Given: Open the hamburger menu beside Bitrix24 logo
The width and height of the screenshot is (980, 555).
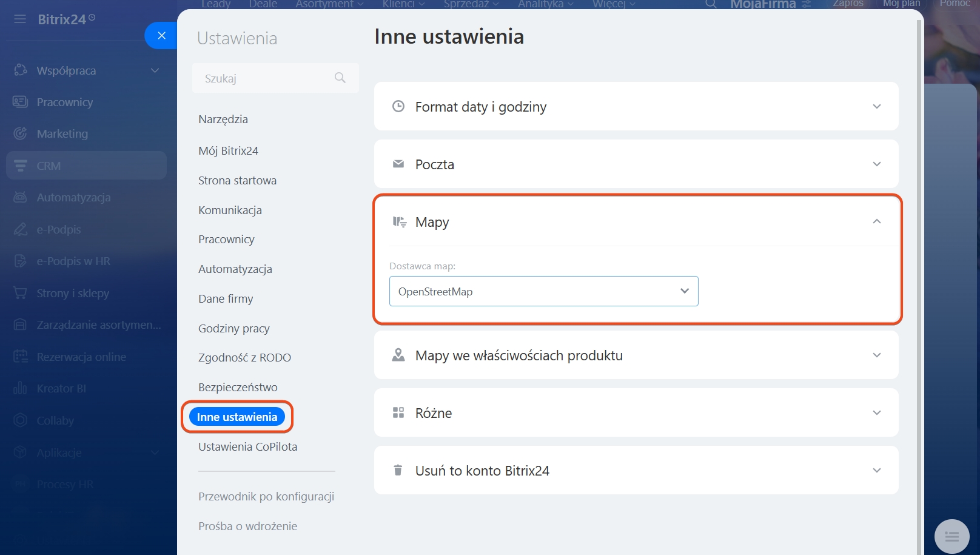Looking at the screenshot, I should [x=20, y=19].
